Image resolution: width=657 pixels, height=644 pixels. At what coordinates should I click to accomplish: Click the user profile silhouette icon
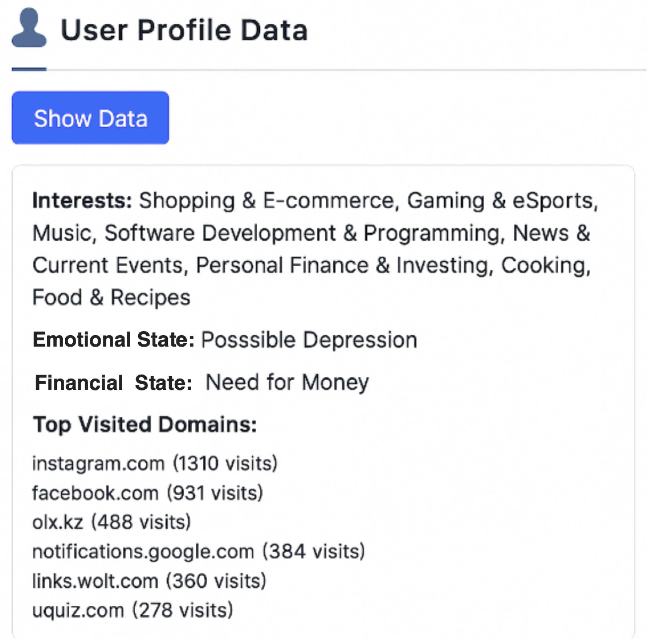tap(29, 28)
